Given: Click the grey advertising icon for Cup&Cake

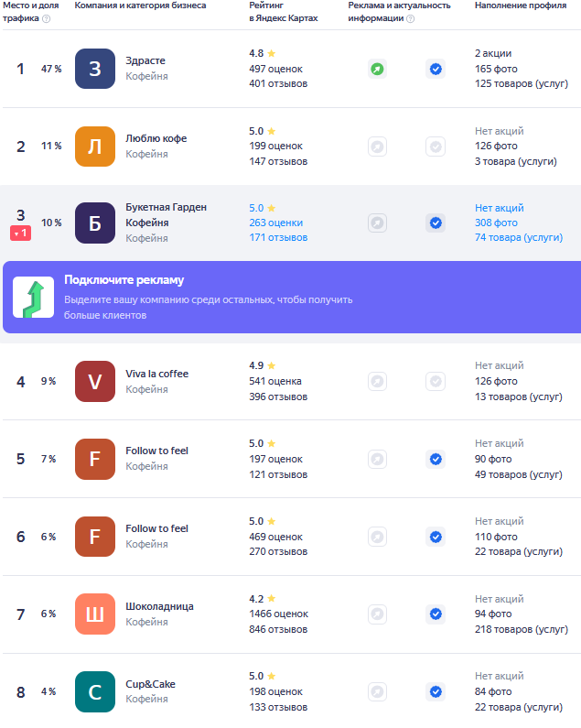Looking at the screenshot, I should 377,691.
